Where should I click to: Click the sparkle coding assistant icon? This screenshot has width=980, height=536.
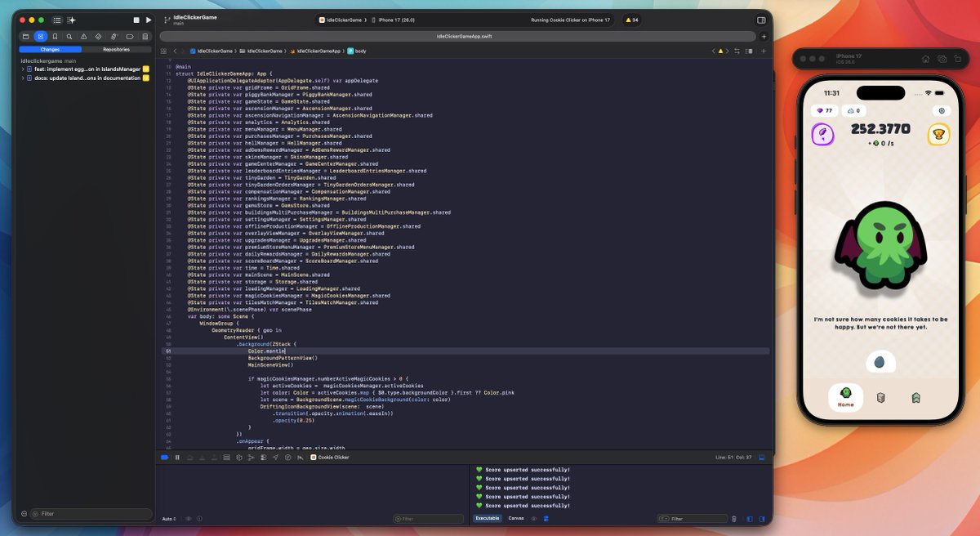click(x=71, y=20)
